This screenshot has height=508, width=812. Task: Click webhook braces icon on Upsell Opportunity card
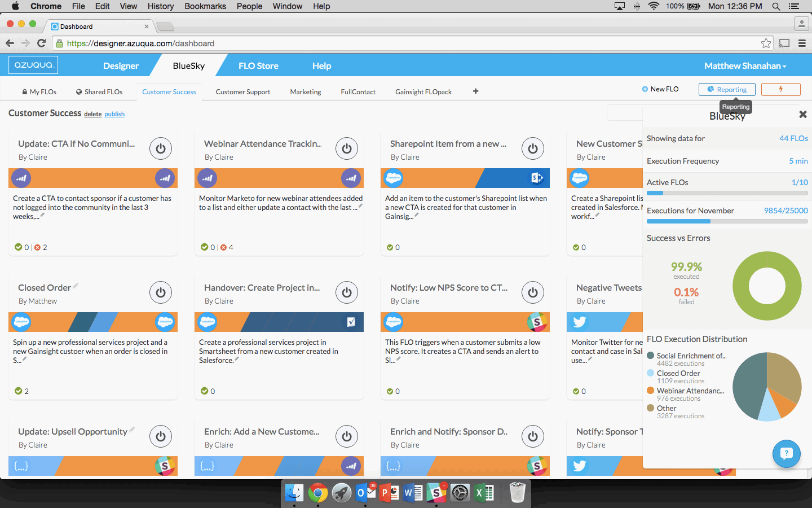pyautogui.click(x=21, y=466)
